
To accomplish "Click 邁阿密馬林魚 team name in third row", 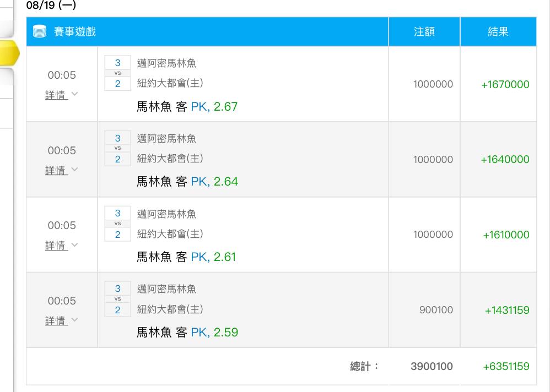I will (166, 214).
